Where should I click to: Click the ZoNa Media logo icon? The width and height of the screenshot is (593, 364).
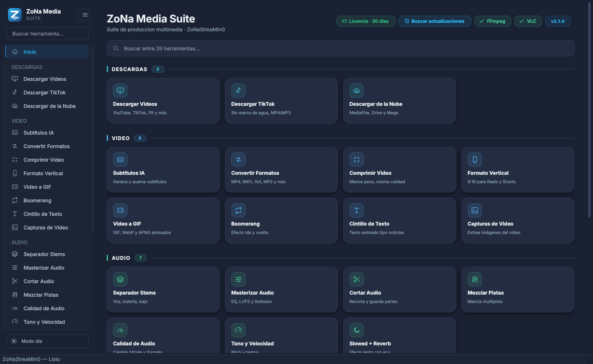tap(15, 15)
